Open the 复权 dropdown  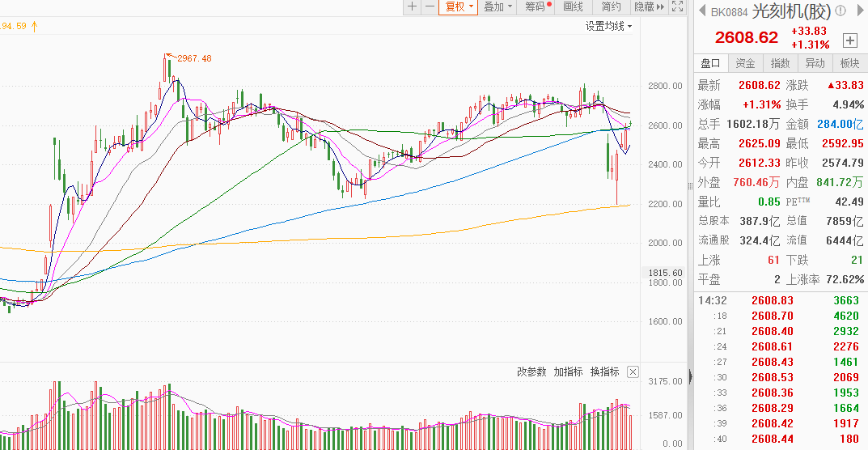(458, 7)
